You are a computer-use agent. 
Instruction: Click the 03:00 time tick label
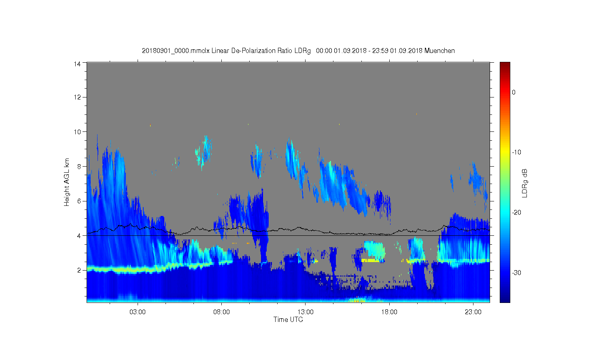(x=138, y=312)
